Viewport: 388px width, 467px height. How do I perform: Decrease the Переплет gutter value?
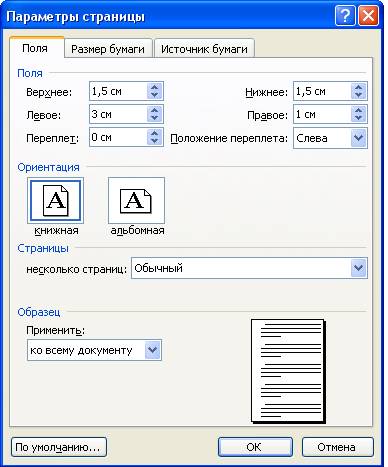[154, 141]
